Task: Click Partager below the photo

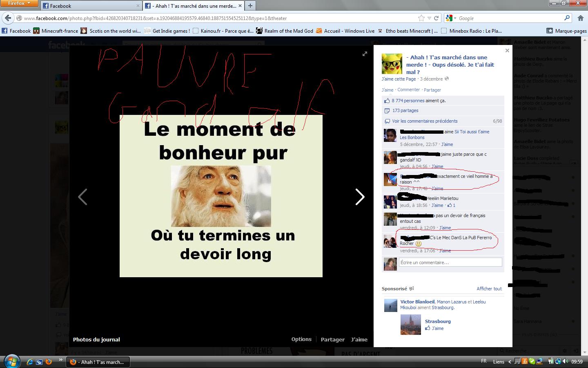Action: tap(332, 339)
